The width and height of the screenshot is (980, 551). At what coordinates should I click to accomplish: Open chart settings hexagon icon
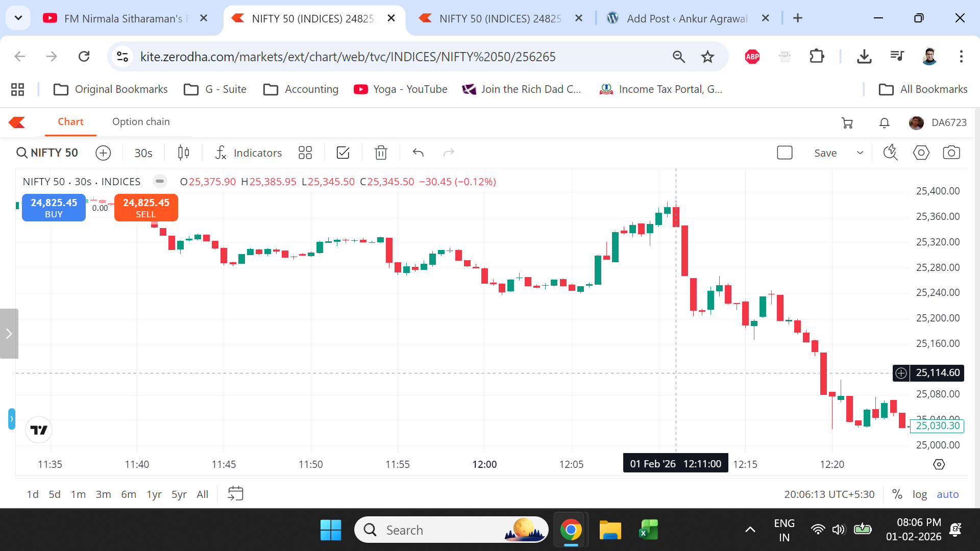pos(921,153)
